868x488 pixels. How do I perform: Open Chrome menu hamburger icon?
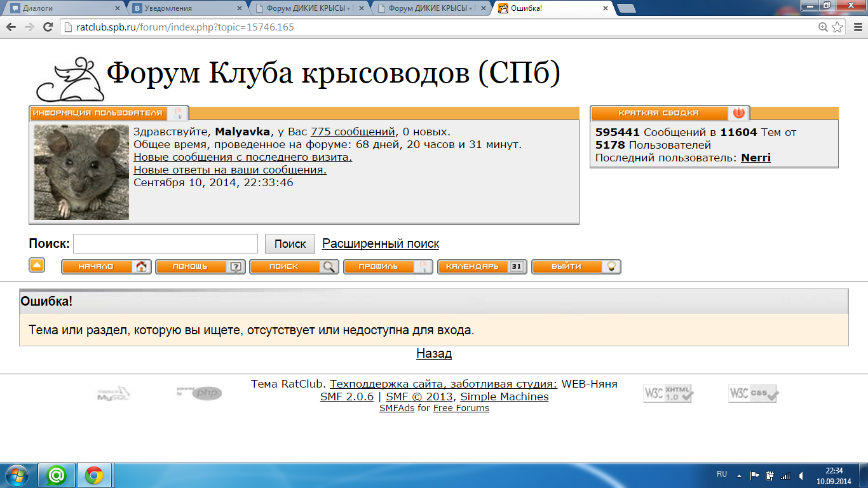click(x=855, y=27)
